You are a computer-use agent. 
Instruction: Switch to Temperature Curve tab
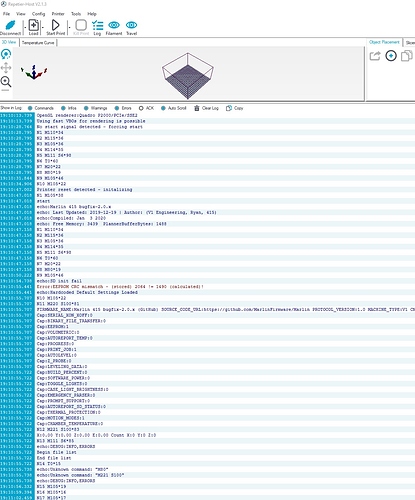pos(38,43)
